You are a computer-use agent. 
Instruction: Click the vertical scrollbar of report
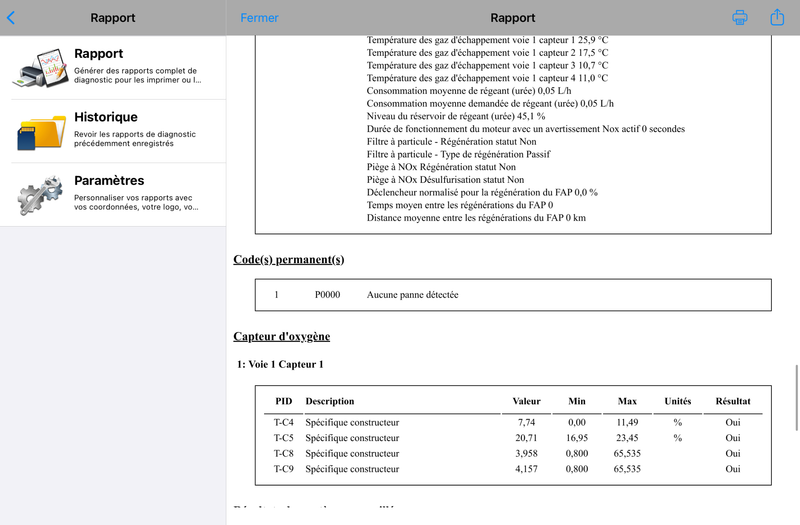click(x=796, y=398)
